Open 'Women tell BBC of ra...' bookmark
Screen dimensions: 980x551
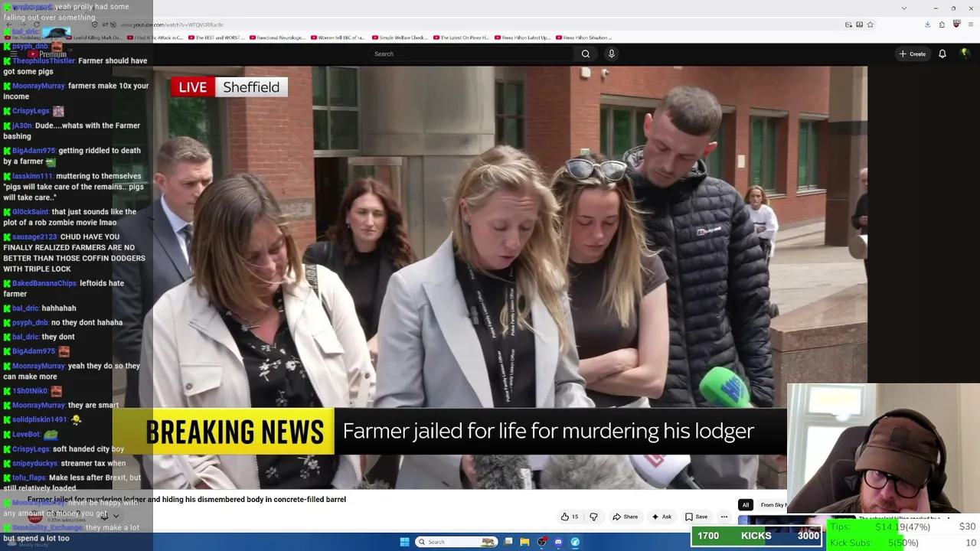click(x=338, y=37)
